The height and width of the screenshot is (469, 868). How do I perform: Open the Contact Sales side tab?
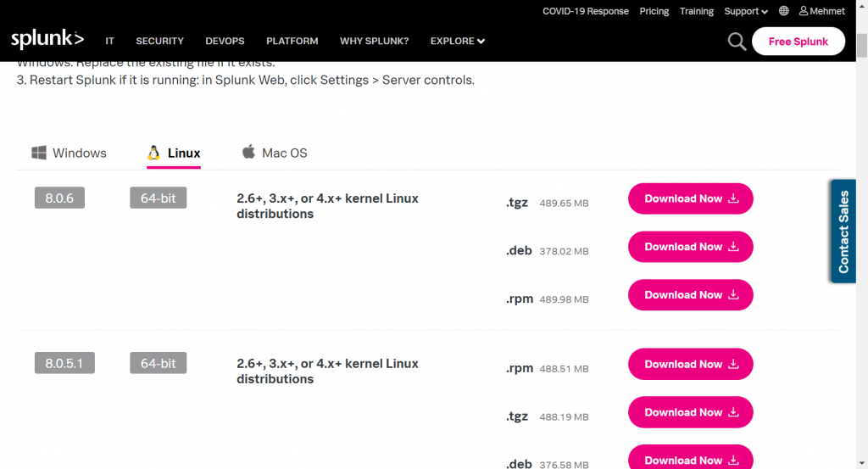click(843, 232)
